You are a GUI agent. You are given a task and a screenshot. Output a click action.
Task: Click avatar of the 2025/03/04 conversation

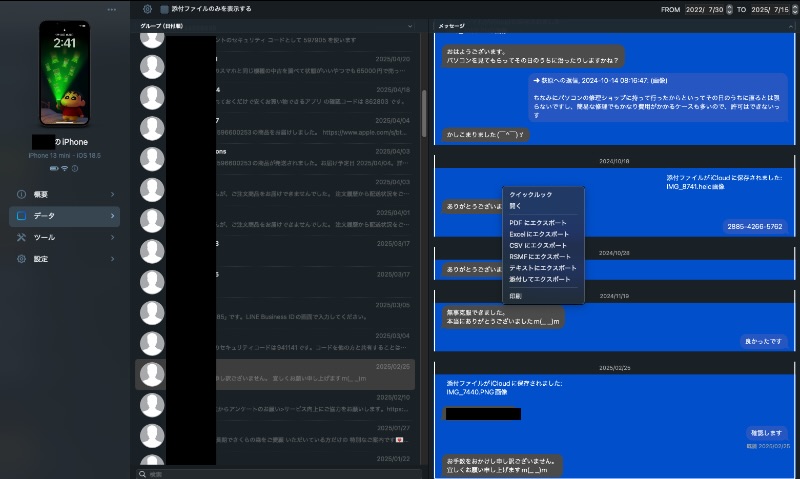click(x=152, y=344)
